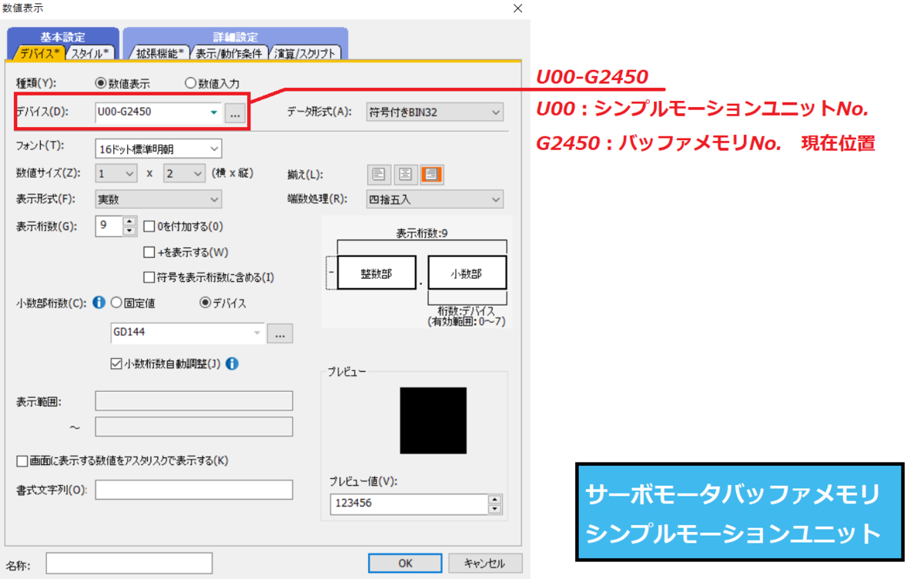Image resolution: width=924 pixels, height=579 pixels.
Task: Click the info icon beside 小数桁数自動調整(J)
Action: point(232,365)
